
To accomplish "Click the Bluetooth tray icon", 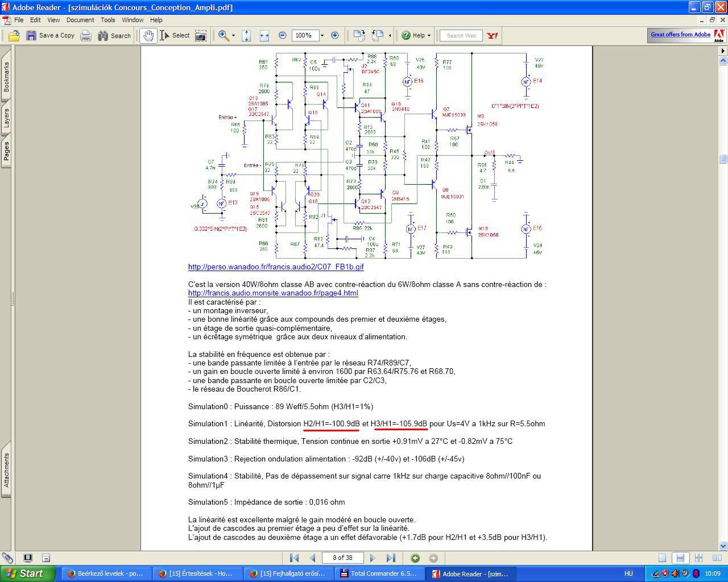I will pos(695,573).
